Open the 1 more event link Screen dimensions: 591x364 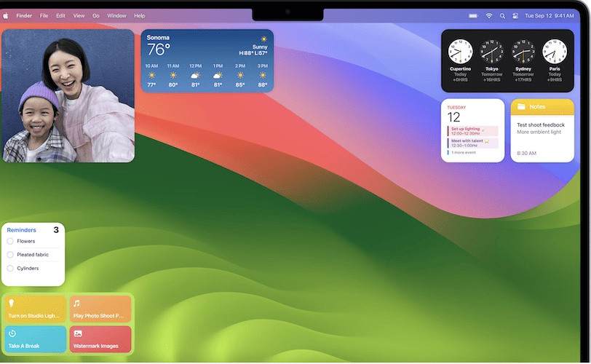464,153
